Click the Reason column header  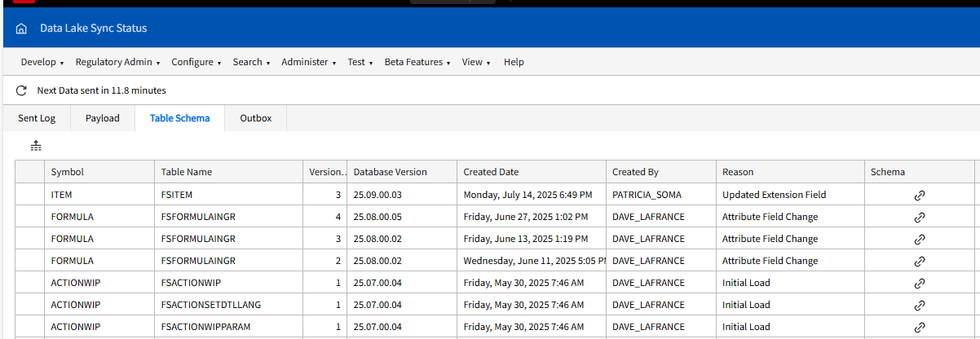tap(790, 172)
